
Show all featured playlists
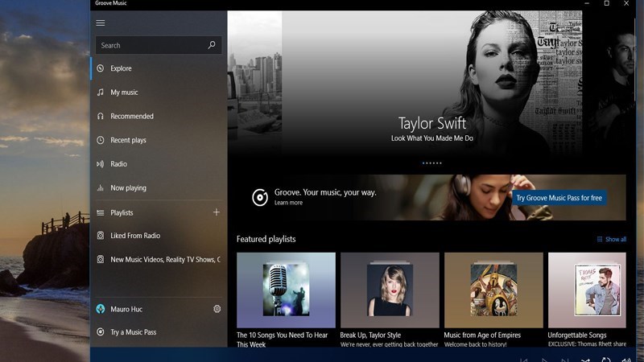[611, 239]
